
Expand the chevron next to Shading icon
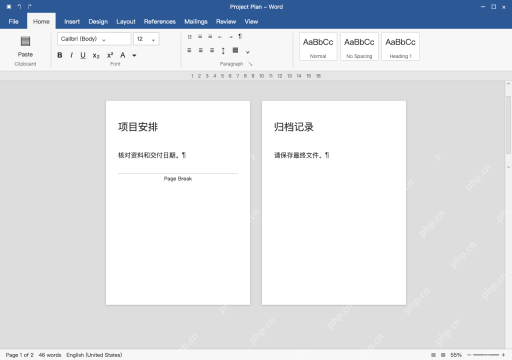248,52
